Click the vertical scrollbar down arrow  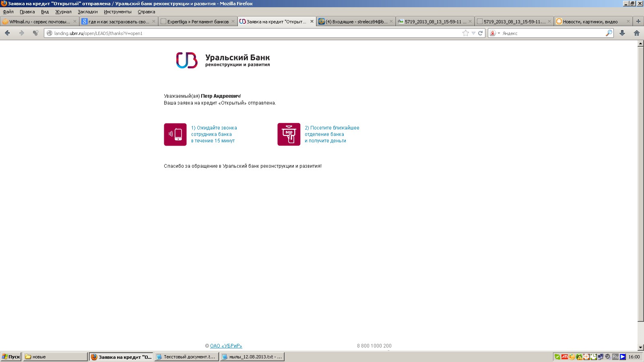tap(640, 348)
